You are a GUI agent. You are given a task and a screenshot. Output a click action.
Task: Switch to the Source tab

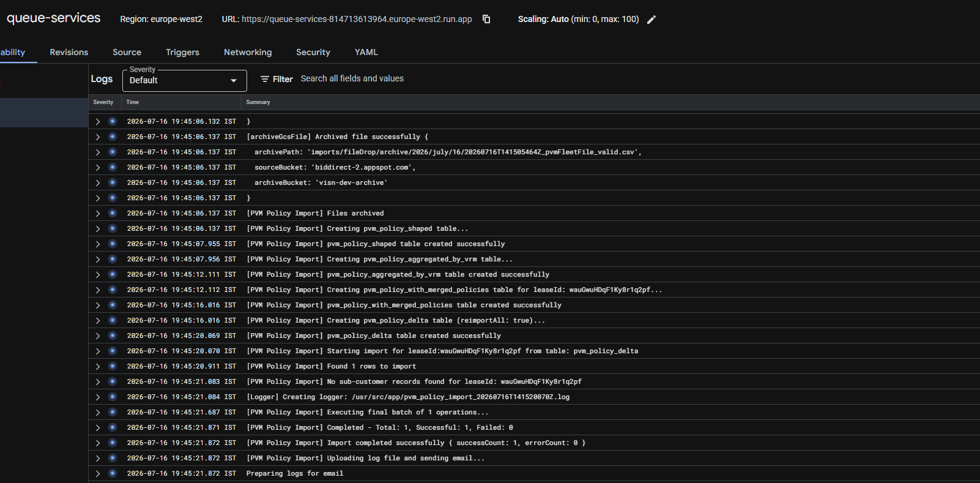(127, 52)
